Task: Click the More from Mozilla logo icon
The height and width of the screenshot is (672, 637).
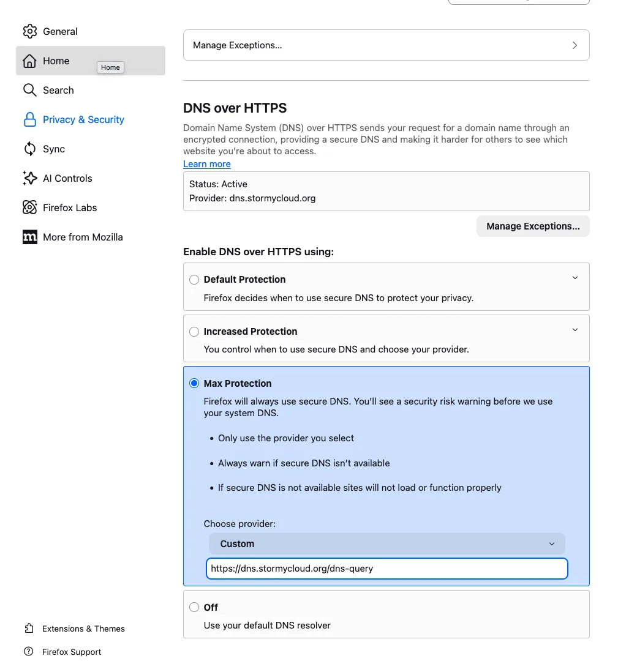Action: [x=29, y=237]
